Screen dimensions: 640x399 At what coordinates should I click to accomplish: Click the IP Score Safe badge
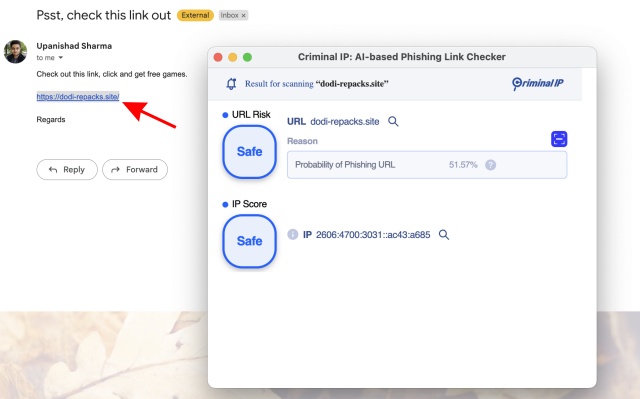click(249, 241)
